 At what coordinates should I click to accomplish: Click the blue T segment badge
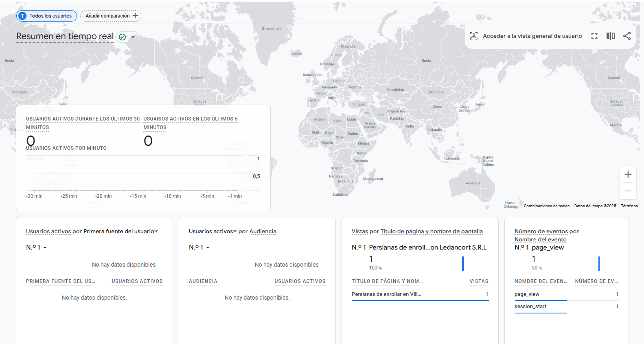tap(22, 16)
